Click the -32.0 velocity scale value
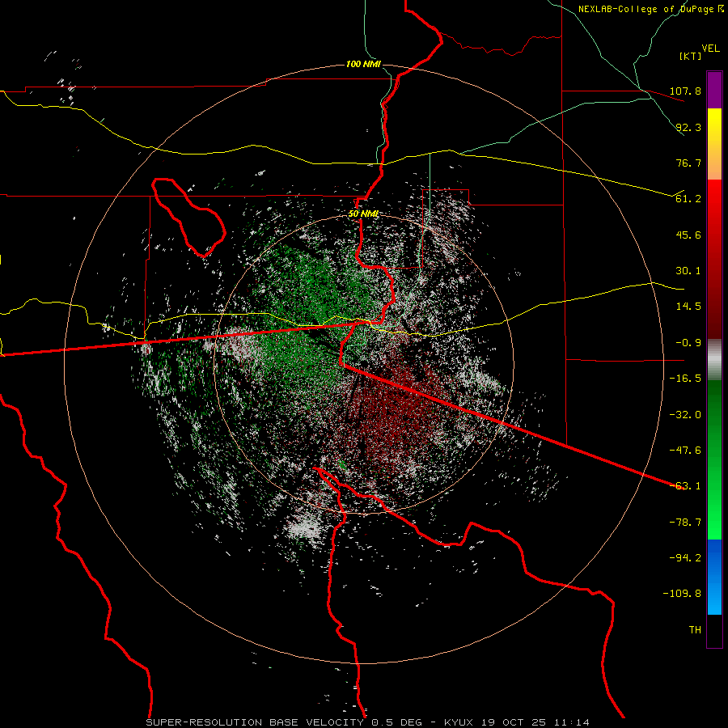Viewport: 728px width, 728px height. pyautogui.click(x=685, y=415)
